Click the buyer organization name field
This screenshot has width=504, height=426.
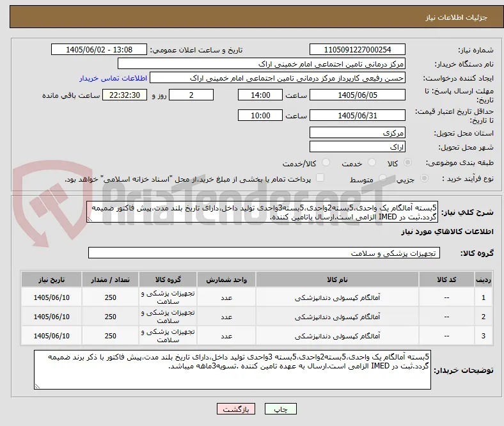(262, 64)
